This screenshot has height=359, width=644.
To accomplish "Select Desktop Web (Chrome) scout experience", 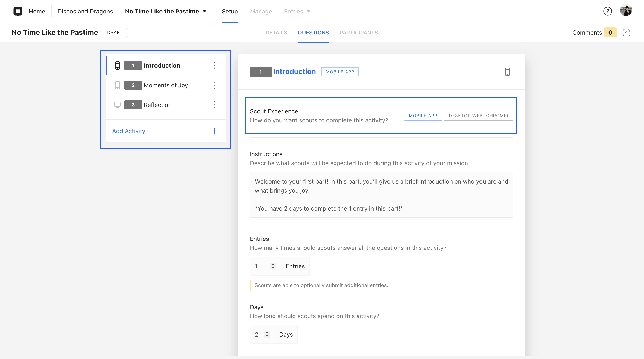I will [478, 116].
